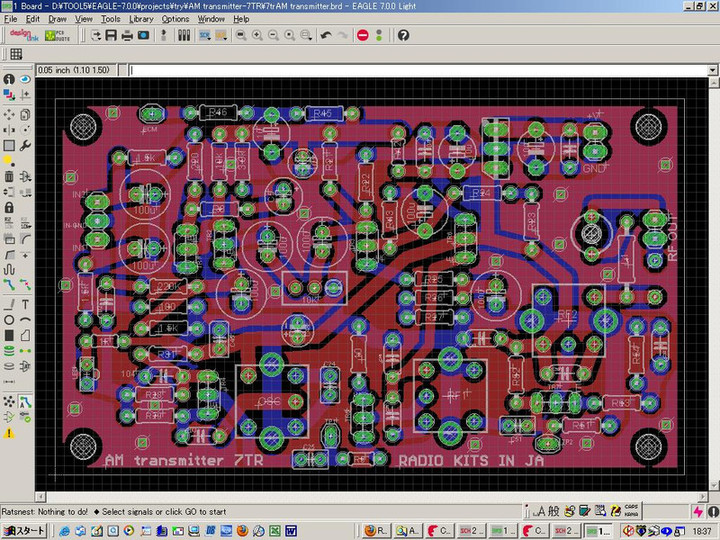Click the Design Link button
This screenshot has width=720, height=540.
[22, 35]
